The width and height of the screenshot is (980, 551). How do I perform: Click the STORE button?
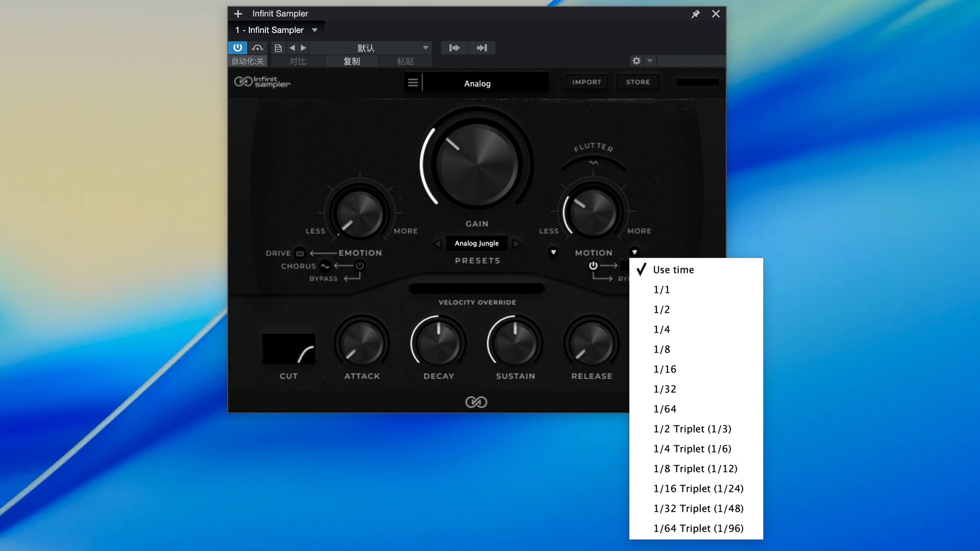click(x=638, y=82)
